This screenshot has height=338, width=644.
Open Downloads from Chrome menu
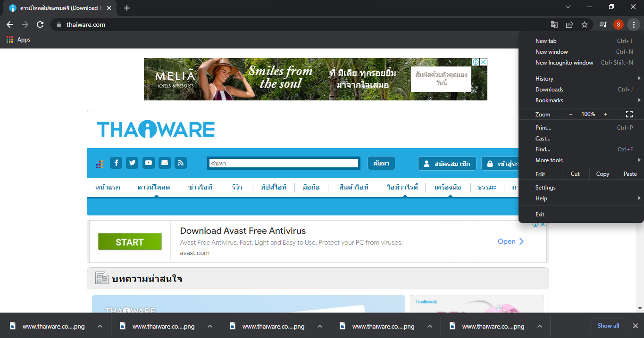[581, 90]
